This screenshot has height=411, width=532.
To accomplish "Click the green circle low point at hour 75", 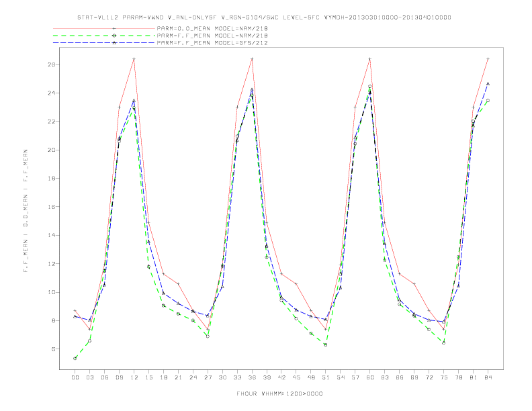I will pos(443,343).
